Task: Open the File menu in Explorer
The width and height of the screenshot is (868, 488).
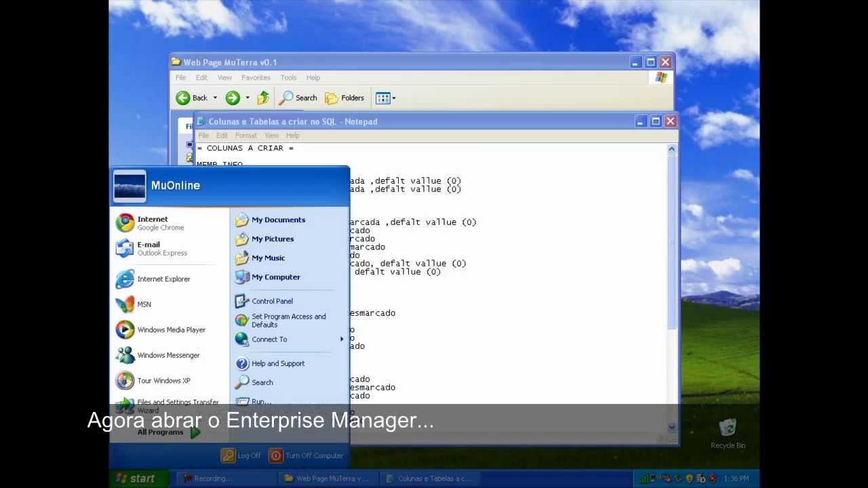Action: coord(181,78)
